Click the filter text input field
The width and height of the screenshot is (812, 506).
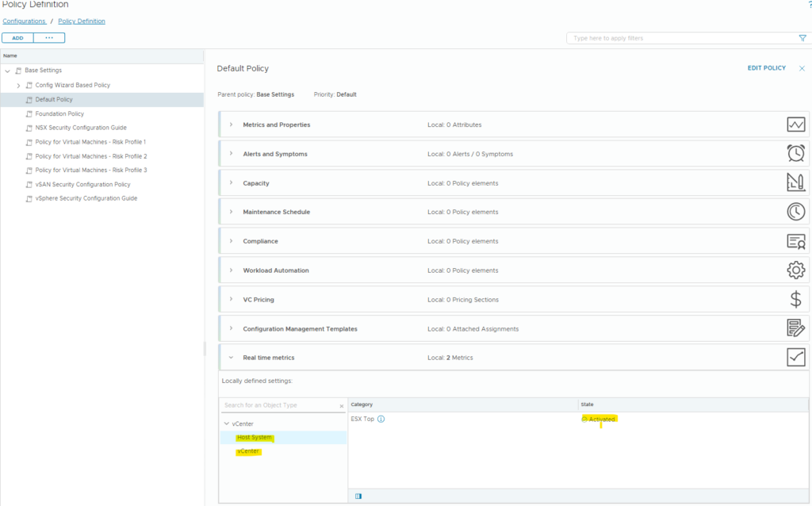684,38
